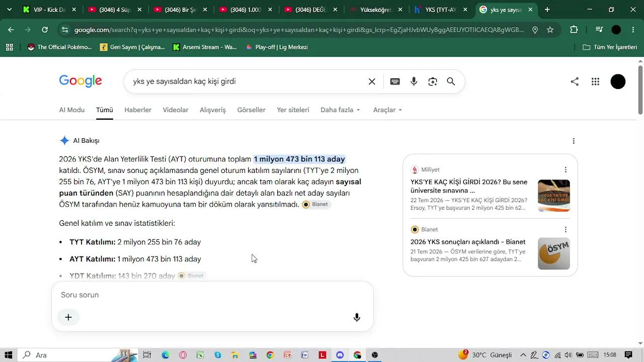The height and width of the screenshot is (362, 644).
Task: Go back to the previous page
Action: [11, 30]
